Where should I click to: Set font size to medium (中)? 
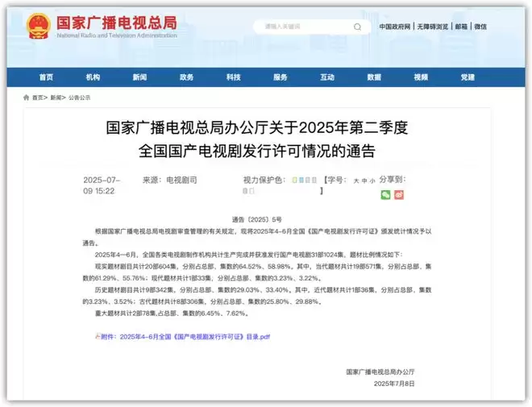coord(364,181)
